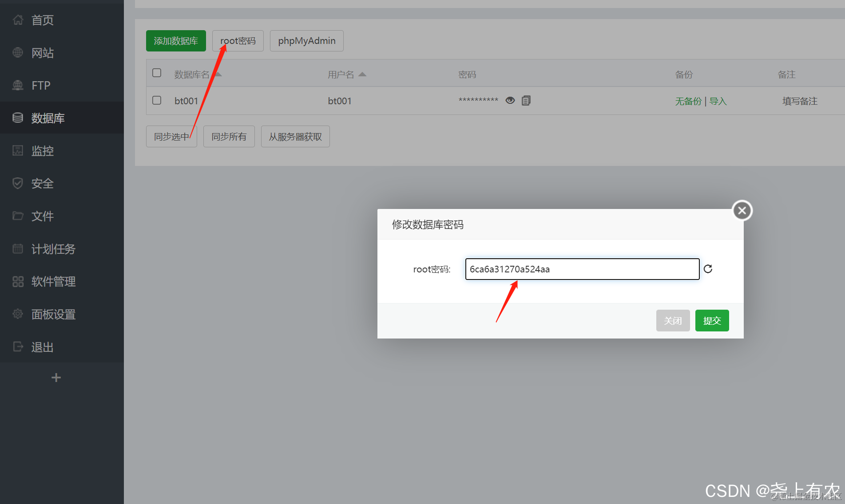Tick the checkbox for the bt001 row
Image resolution: width=845 pixels, height=504 pixels.
(x=157, y=100)
